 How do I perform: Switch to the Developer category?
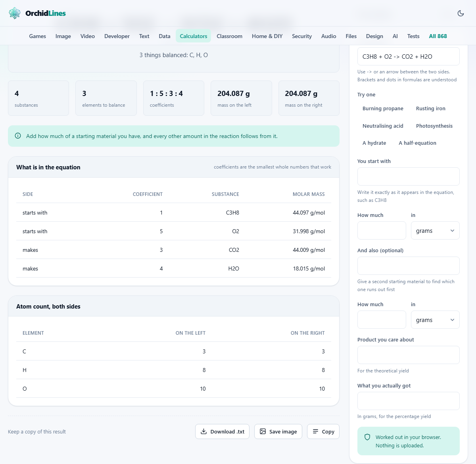pyautogui.click(x=117, y=36)
